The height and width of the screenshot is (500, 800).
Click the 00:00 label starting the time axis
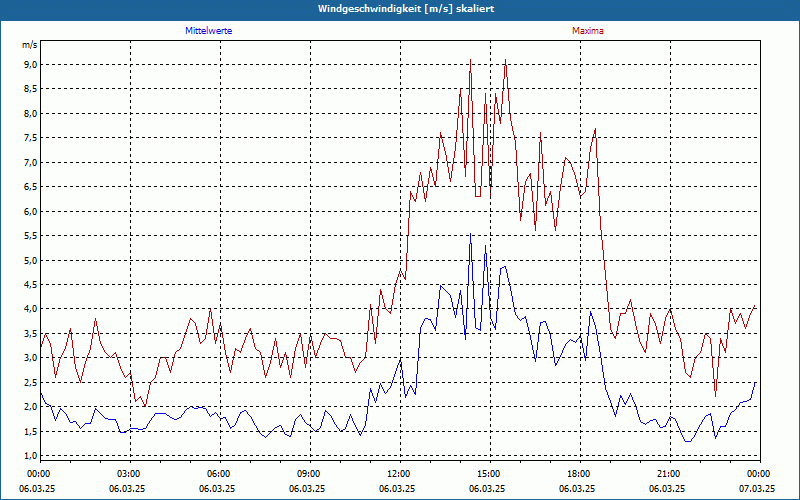pos(40,474)
